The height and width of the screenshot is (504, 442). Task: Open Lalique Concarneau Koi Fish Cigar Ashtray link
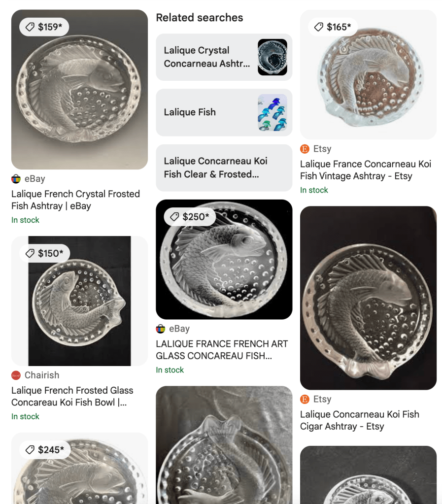coord(359,420)
